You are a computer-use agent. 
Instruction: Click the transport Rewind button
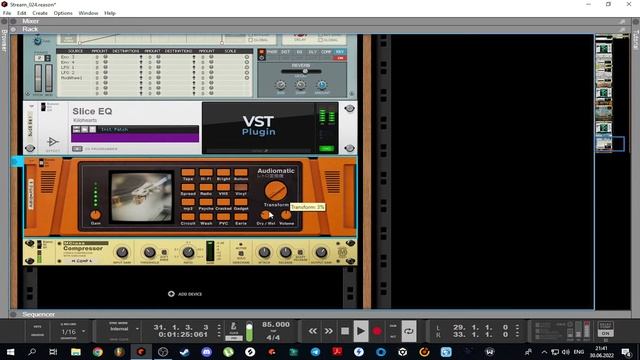point(313,331)
